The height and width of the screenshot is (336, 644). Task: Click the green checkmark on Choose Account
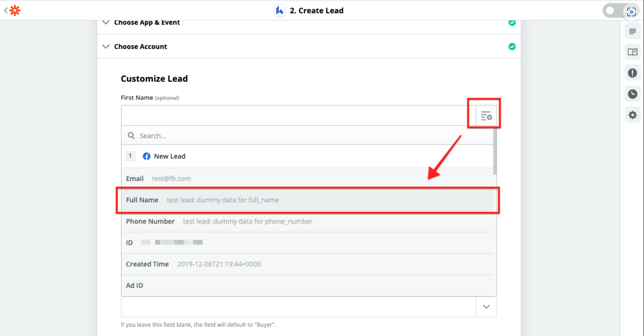tap(512, 46)
